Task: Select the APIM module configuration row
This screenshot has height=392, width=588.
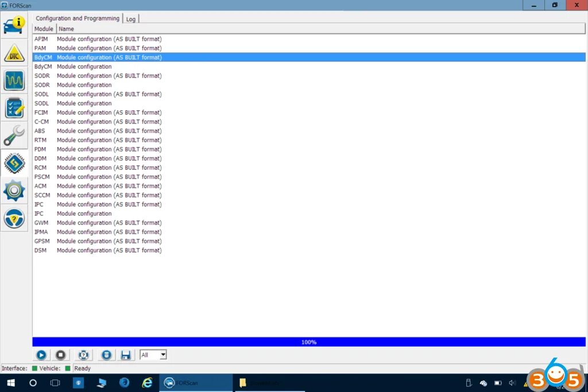Action: 309,39
